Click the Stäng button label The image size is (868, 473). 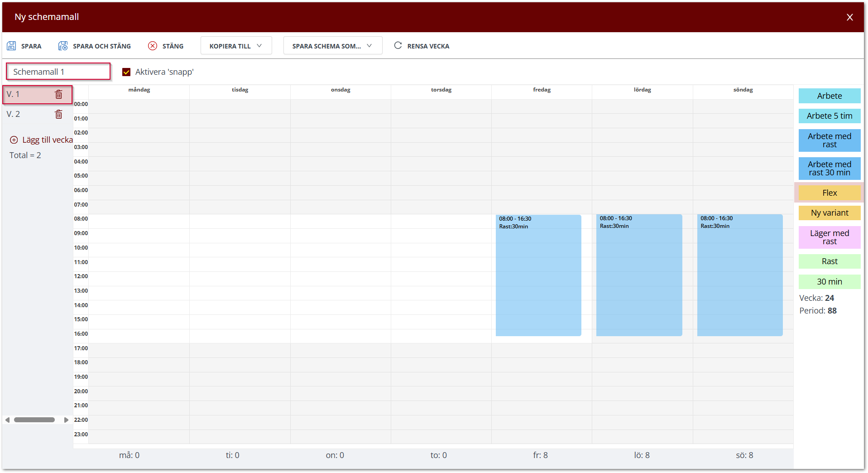pyautogui.click(x=173, y=46)
